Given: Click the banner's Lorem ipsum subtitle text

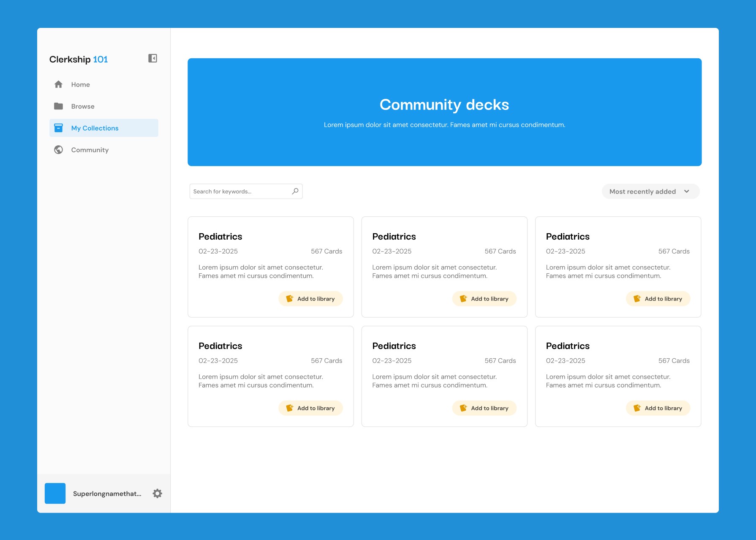Looking at the screenshot, I should (444, 125).
